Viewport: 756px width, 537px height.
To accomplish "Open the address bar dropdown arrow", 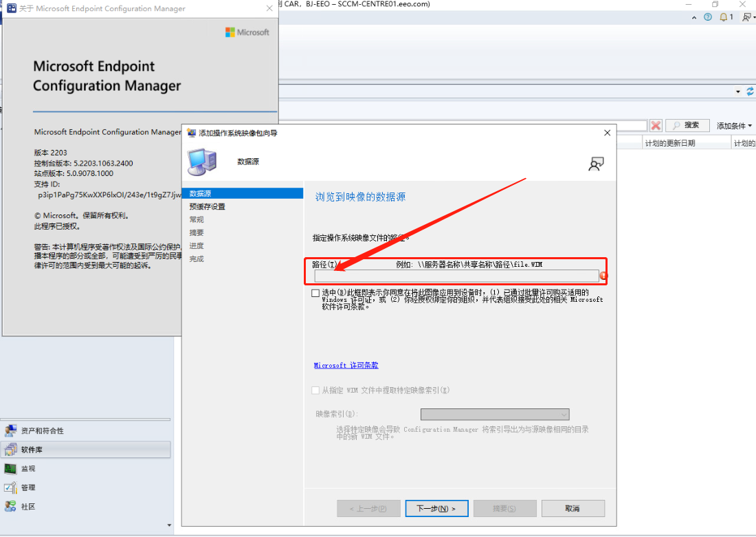I will [737, 91].
